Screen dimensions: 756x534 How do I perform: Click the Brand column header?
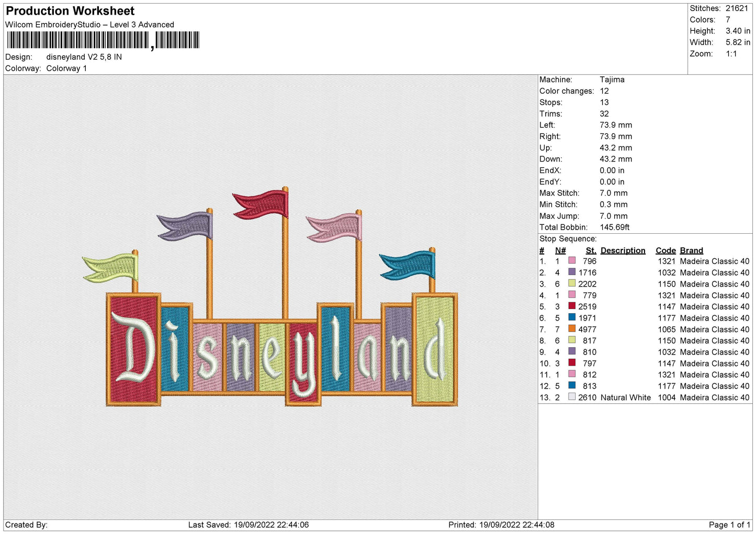(x=691, y=251)
